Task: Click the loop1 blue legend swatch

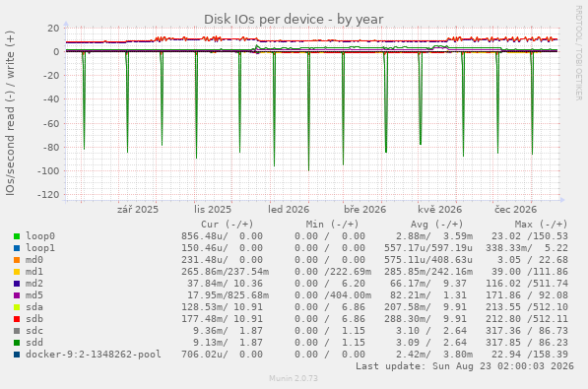Action: pos(17,248)
